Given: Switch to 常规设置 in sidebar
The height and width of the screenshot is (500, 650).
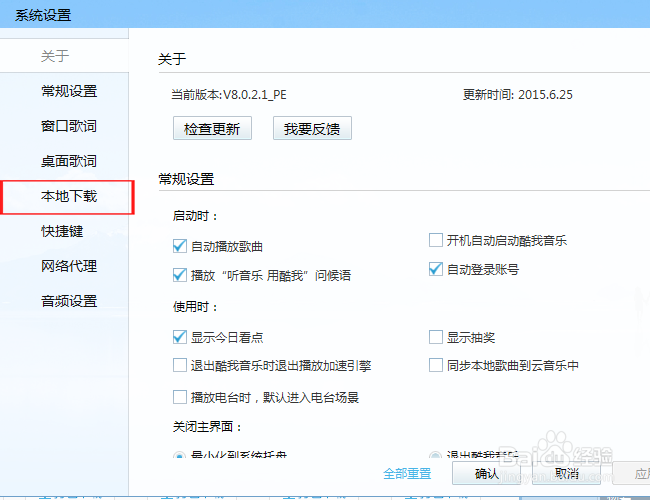Looking at the screenshot, I should (x=69, y=91).
